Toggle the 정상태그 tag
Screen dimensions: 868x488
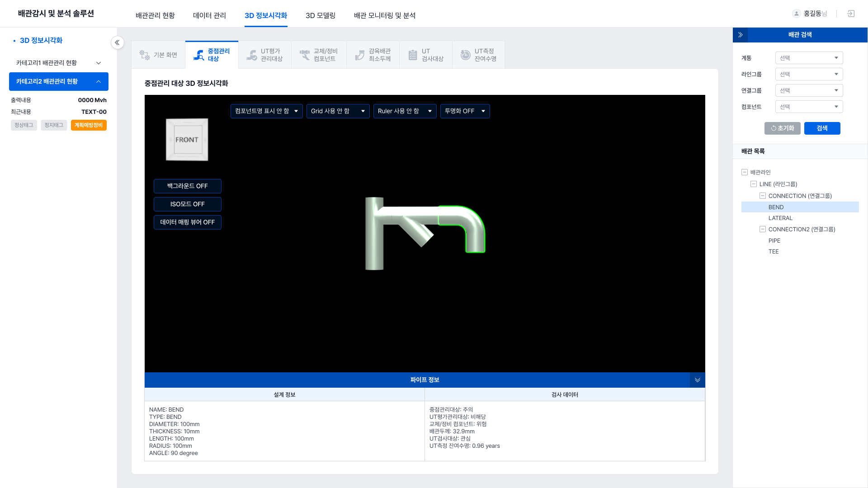tap(24, 125)
